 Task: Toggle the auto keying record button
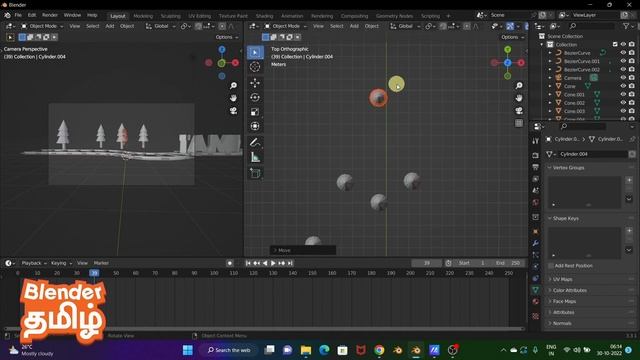click(x=230, y=263)
